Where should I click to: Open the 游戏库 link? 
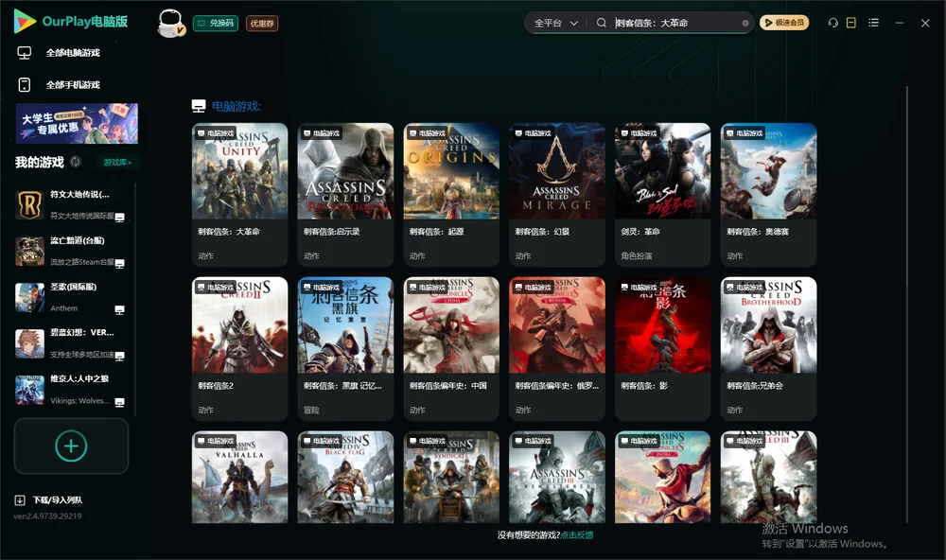[x=117, y=163]
